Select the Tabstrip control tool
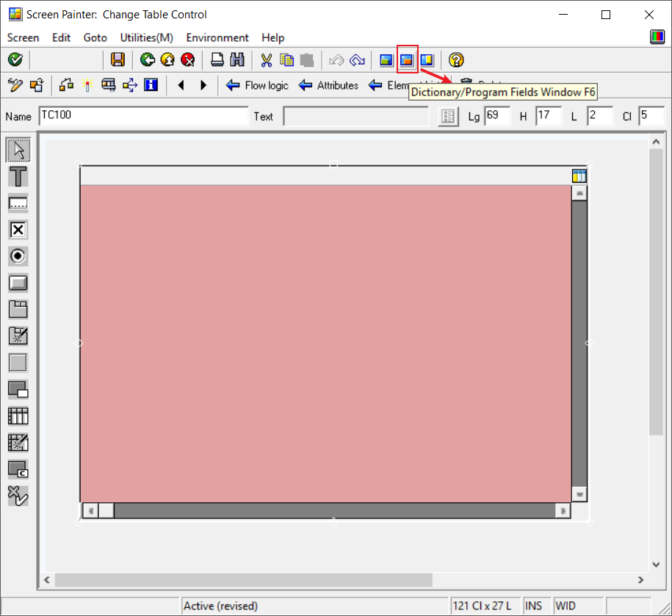The height and width of the screenshot is (616, 672). 18,309
